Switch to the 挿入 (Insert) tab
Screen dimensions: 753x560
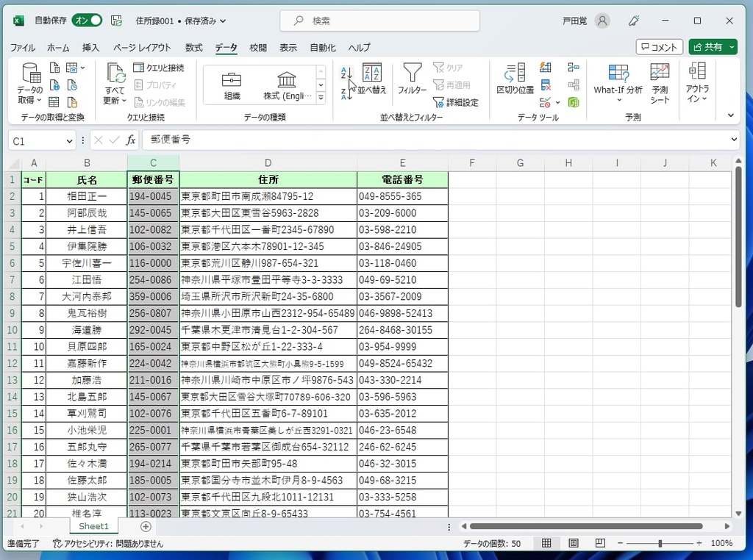(90, 48)
